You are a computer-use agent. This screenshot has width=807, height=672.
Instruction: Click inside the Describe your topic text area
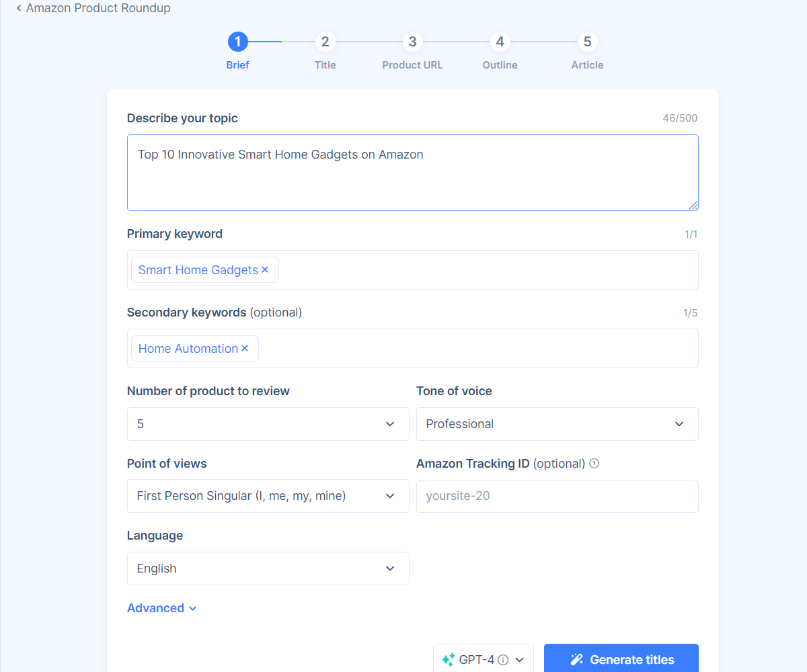coord(412,173)
